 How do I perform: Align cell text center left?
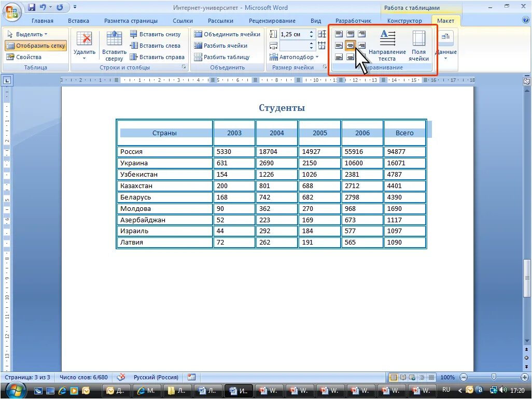tap(339, 46)
